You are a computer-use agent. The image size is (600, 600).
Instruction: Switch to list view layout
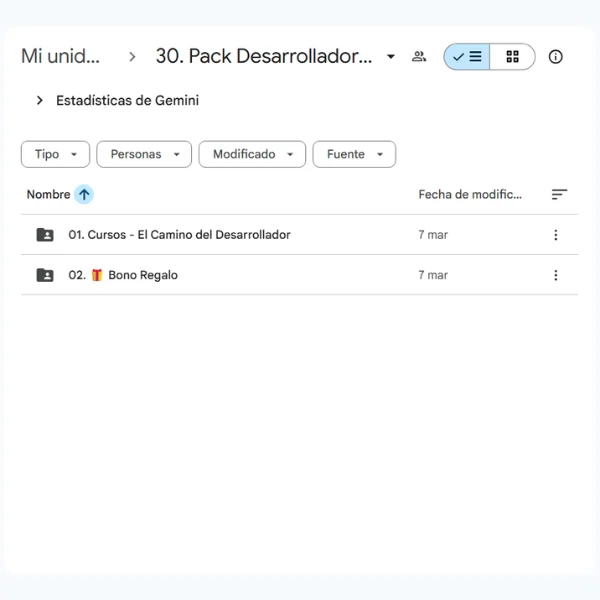coord(466,57)
